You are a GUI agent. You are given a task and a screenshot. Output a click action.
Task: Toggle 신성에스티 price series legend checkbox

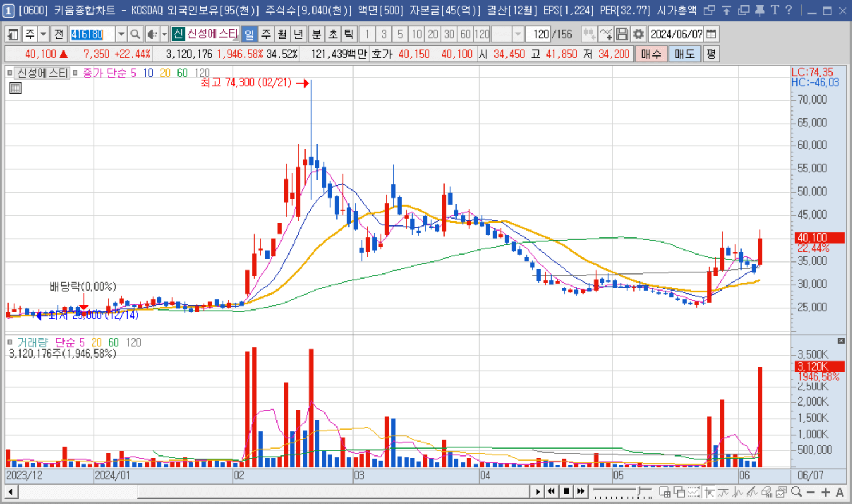pyautogui.click(x=10, y=73)
